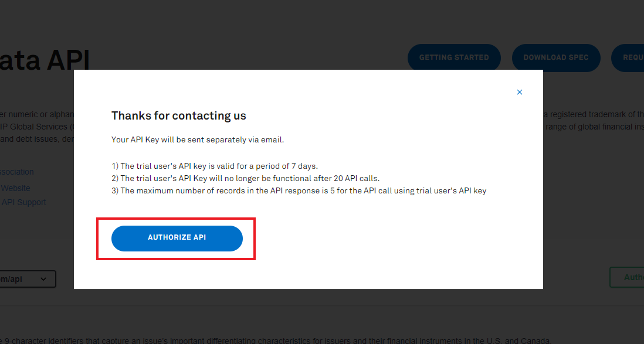Click the AUTHORIZE API button in the dialog
This screenshot has height=344, width=644.
177,238
